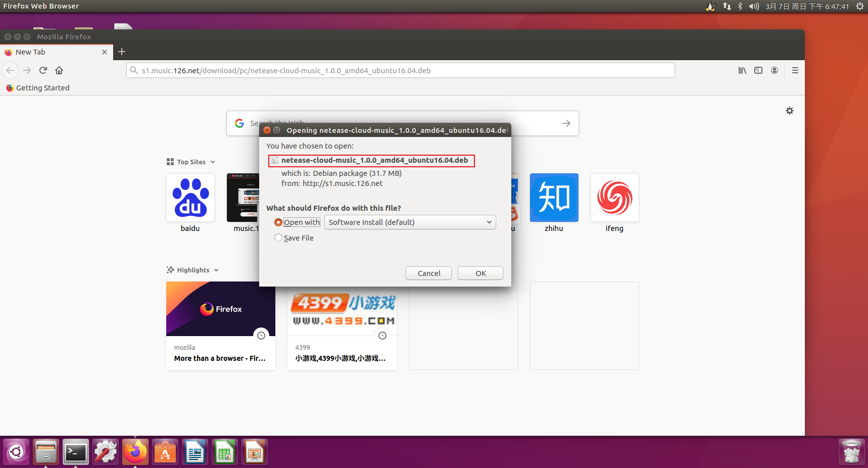Viewport: 868px width, 468px height.
Task: Click the penguin tray icon
Action: tap(710, 6)
